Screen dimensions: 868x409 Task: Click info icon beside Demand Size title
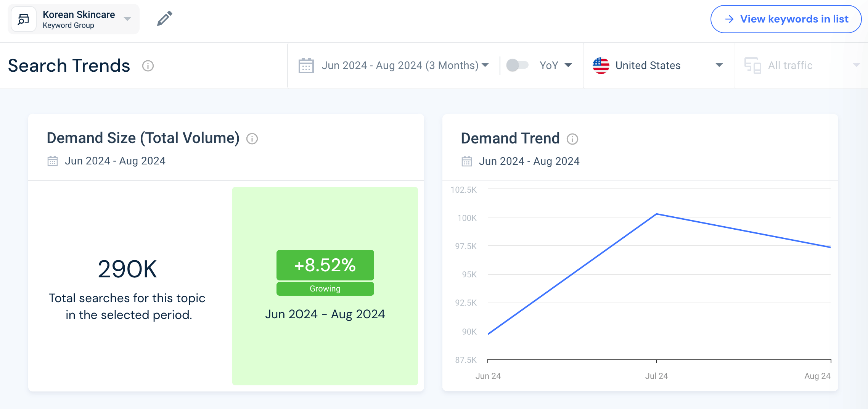coord(252,139)
